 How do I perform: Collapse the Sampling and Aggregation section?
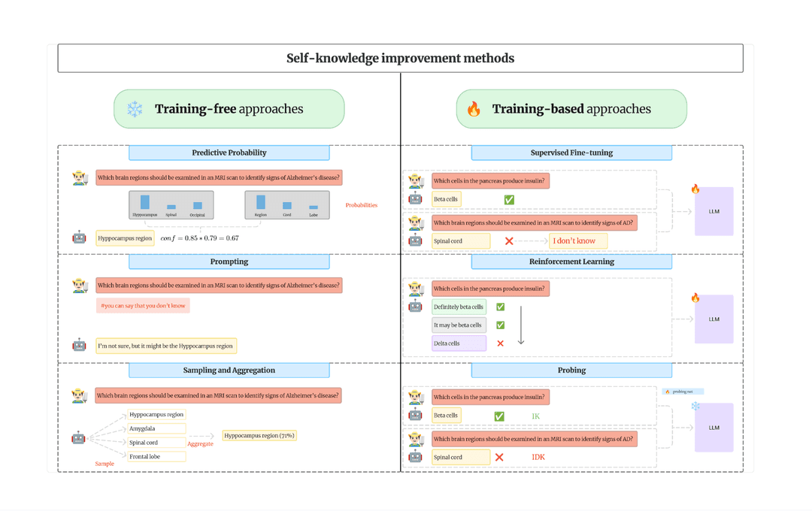pos(229,370)
